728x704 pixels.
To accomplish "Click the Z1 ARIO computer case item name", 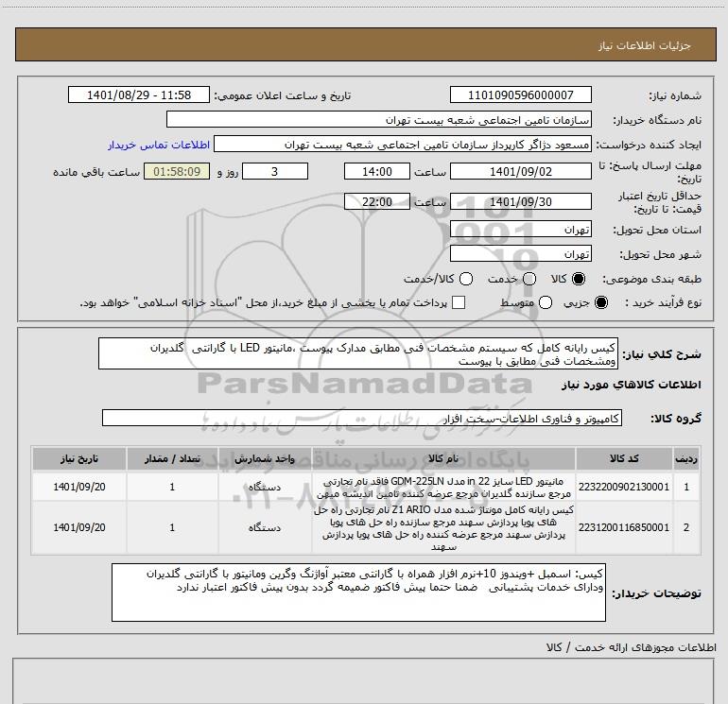I will 443,528.
